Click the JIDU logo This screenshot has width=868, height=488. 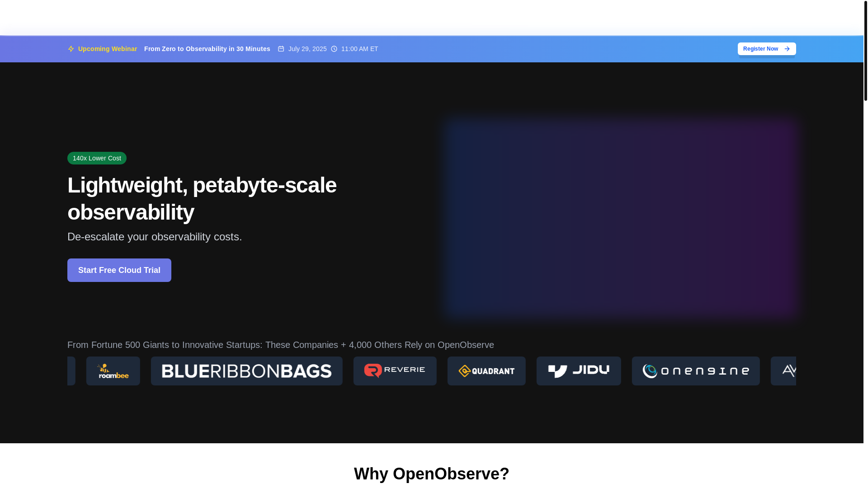point(579,371)
